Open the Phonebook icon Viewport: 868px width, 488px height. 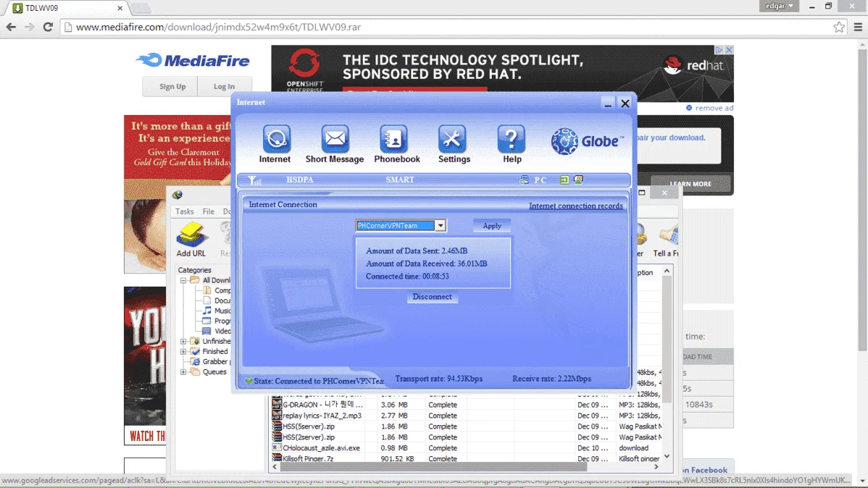coord(393,138)
